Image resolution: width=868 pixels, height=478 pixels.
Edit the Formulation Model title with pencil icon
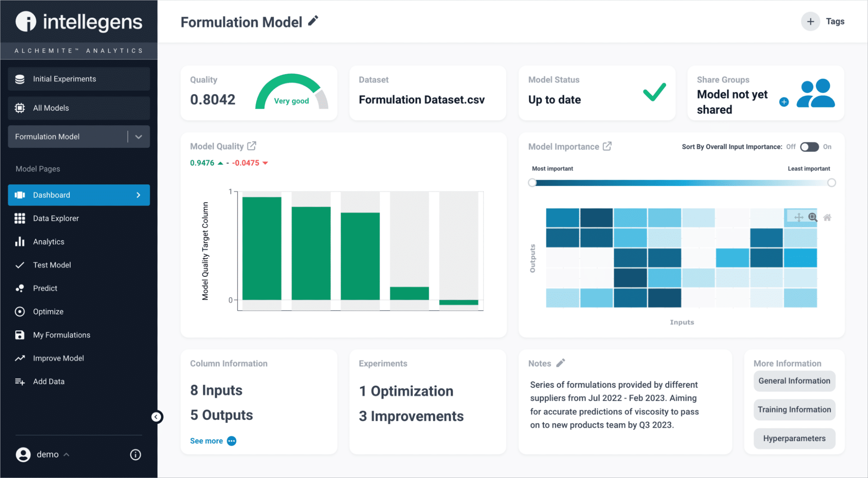pyautogui.click(x=313, y=21)
